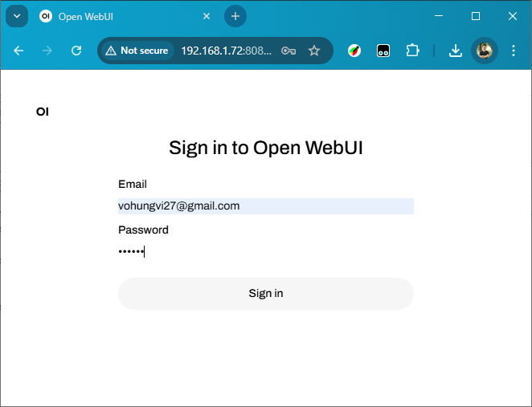The height and width of the screenshot is (407, 532).
Task: Click the OI logo on the page
Action: 43,112
